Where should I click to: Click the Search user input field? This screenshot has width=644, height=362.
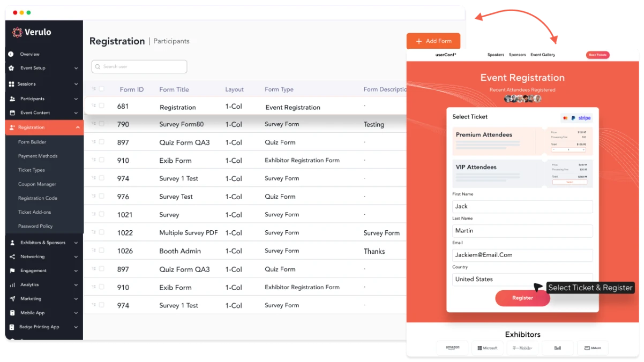point(139,66)
